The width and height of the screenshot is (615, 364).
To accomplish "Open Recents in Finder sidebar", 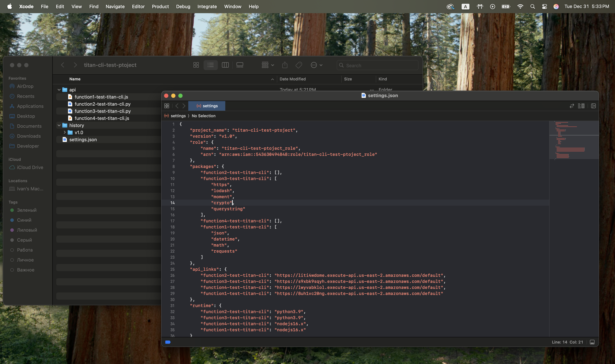I will (x=25, y=96).
